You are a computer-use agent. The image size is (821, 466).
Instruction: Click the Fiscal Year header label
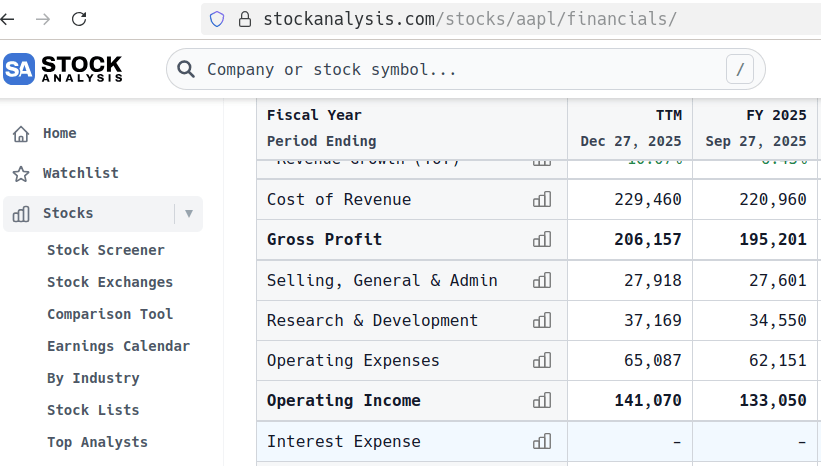[x=314, y=115]
